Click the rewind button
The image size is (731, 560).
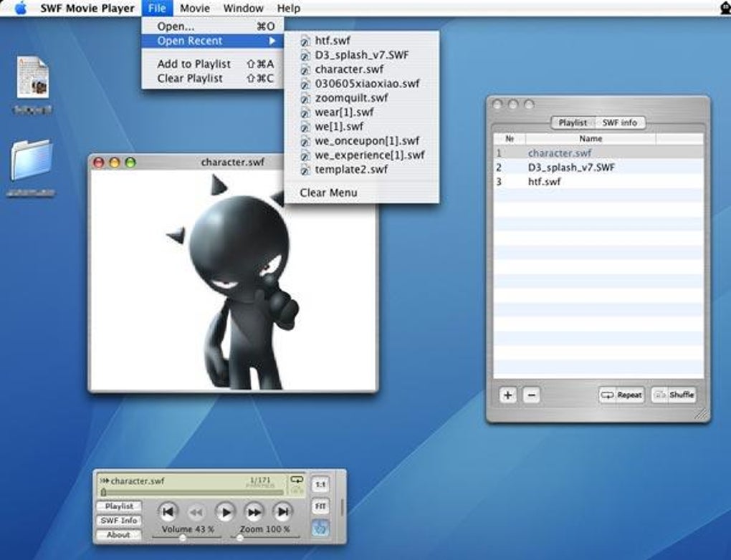[196, 511]
